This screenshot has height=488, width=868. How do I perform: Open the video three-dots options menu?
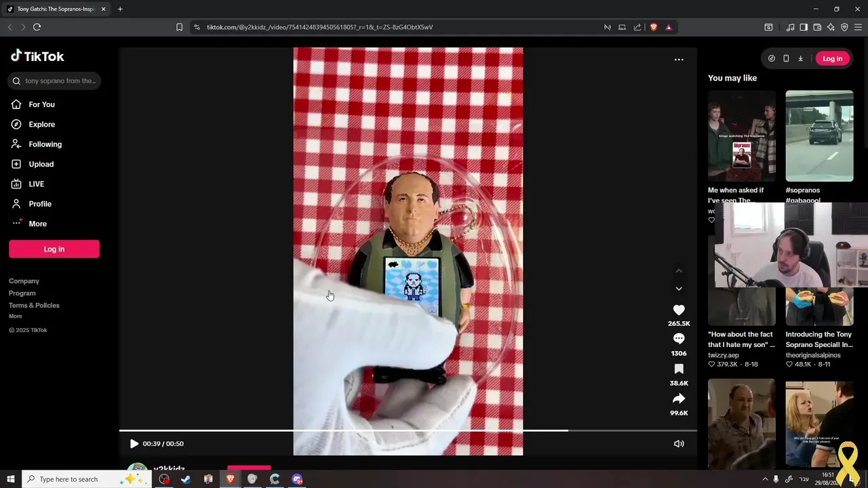click(x=679, y=60)
